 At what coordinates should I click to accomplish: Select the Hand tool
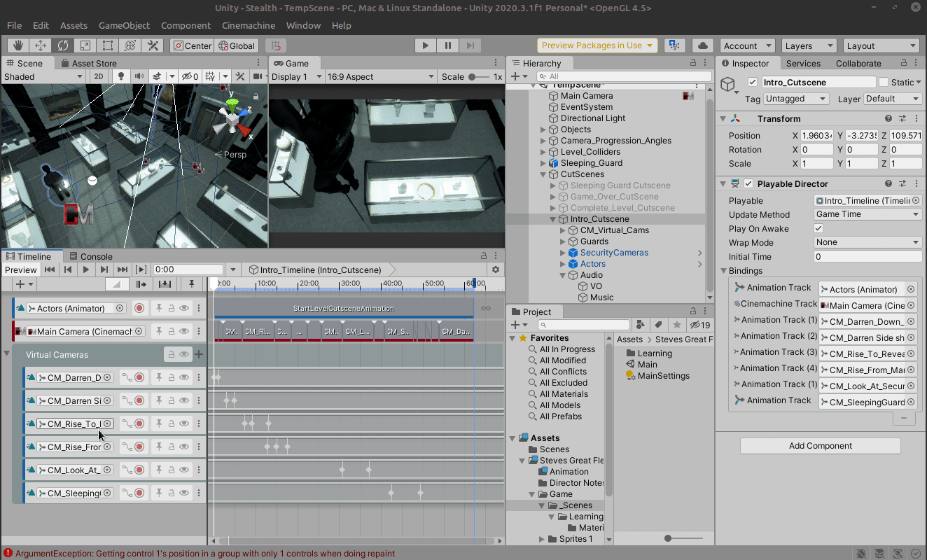tap(18, 45)
